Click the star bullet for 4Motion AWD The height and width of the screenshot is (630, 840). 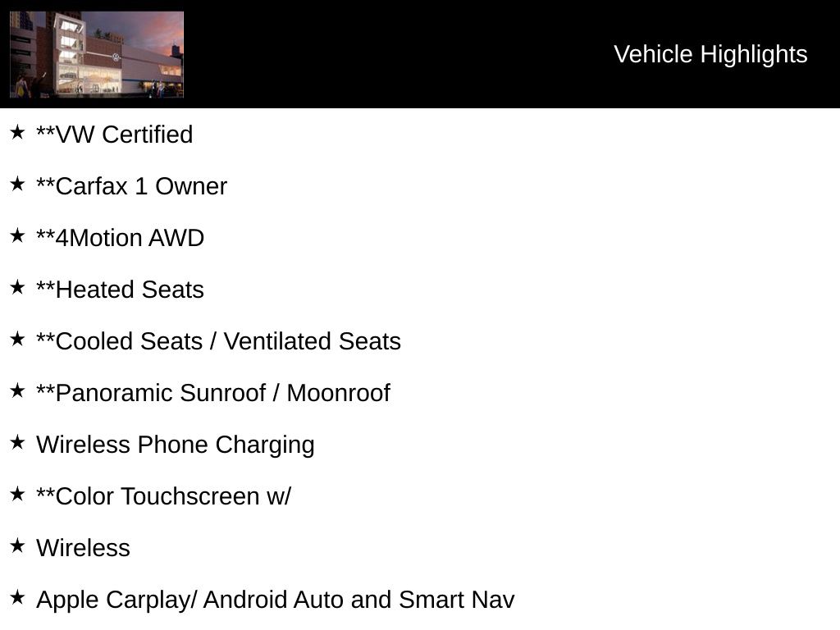(17, 235)
